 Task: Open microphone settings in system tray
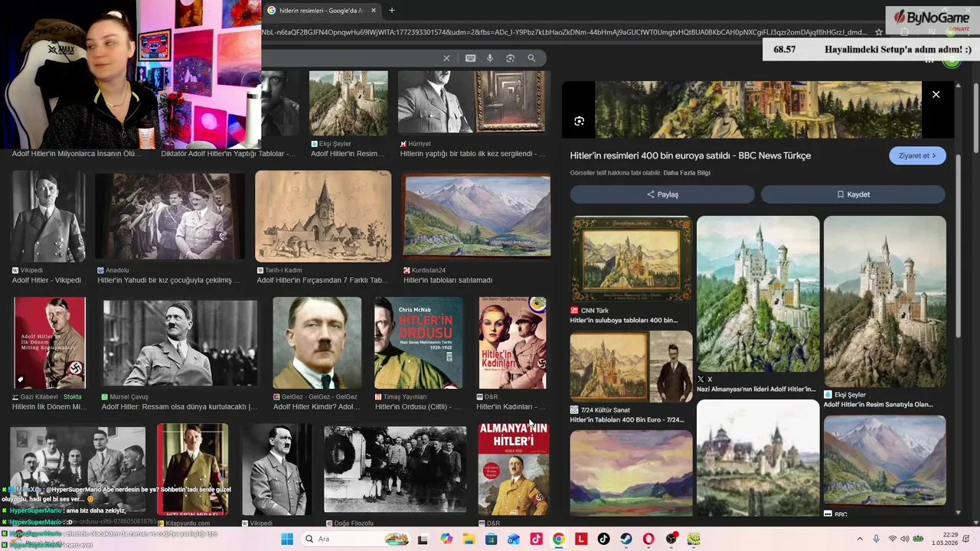tap(876, 539)
